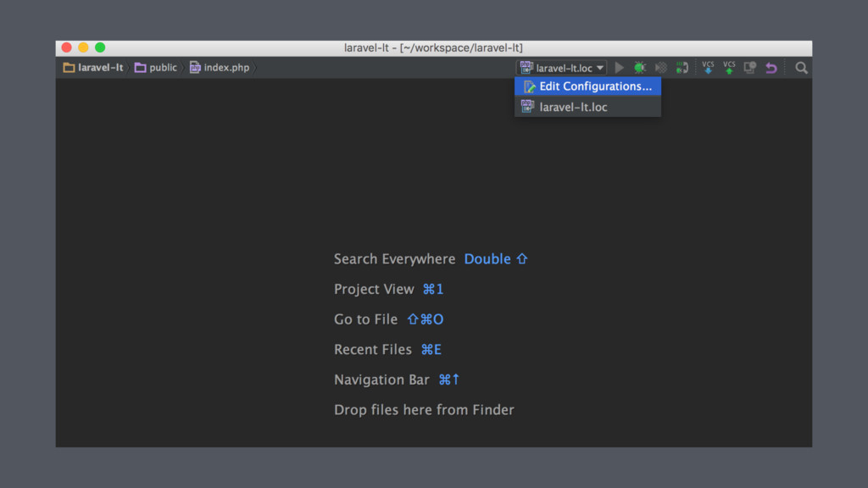This screenshot has width=868, height=488.
Task: Run with coverage icon
Action: tap(661, 68)
